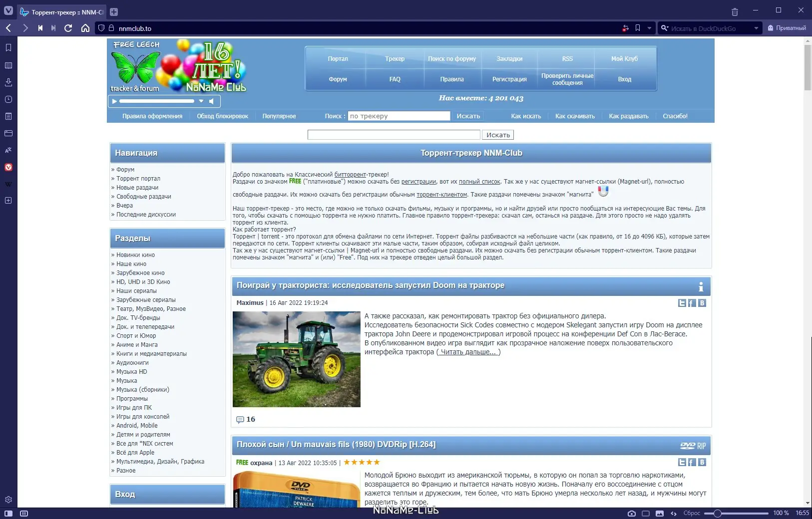This screenshot has height=519, width=812.
Task: Capture a page screenshot via the camera icon
Action: (x=632, y=513)
